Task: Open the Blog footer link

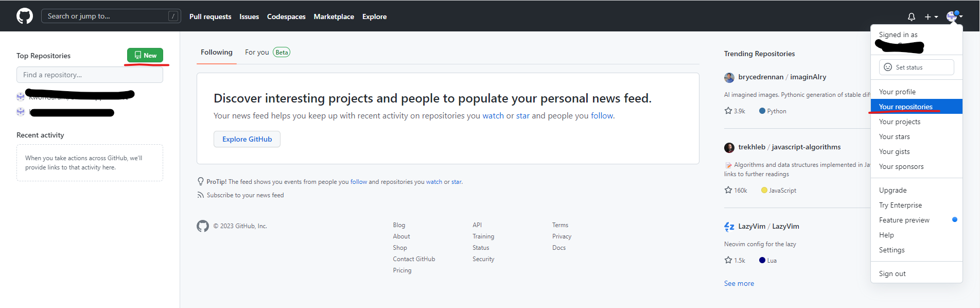Action: click(x=399, y=225)
